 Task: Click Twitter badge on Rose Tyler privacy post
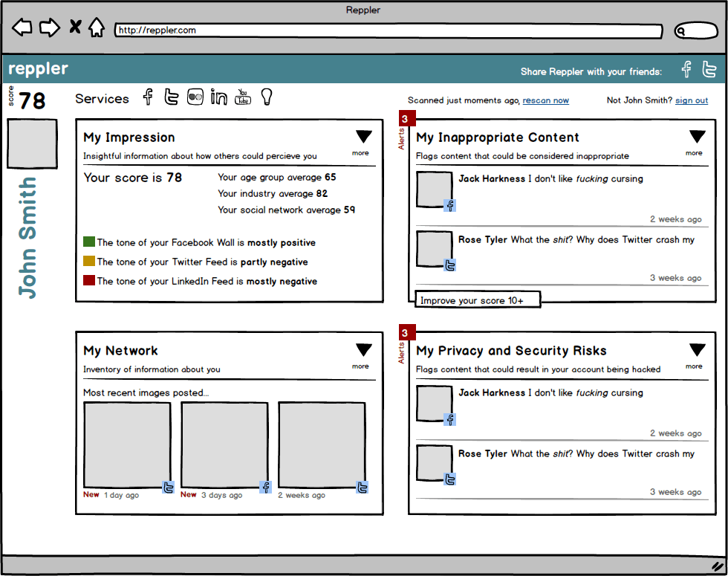[x=450, y=479]
